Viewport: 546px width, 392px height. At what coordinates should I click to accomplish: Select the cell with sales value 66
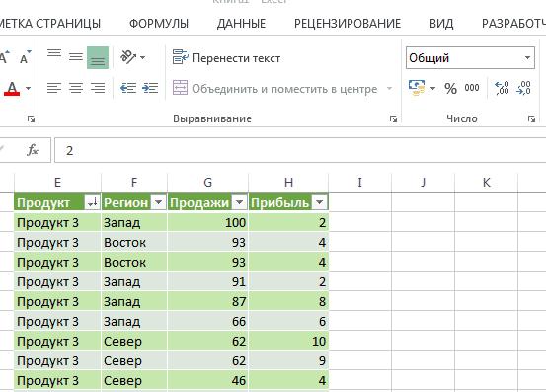coord(208,321)
